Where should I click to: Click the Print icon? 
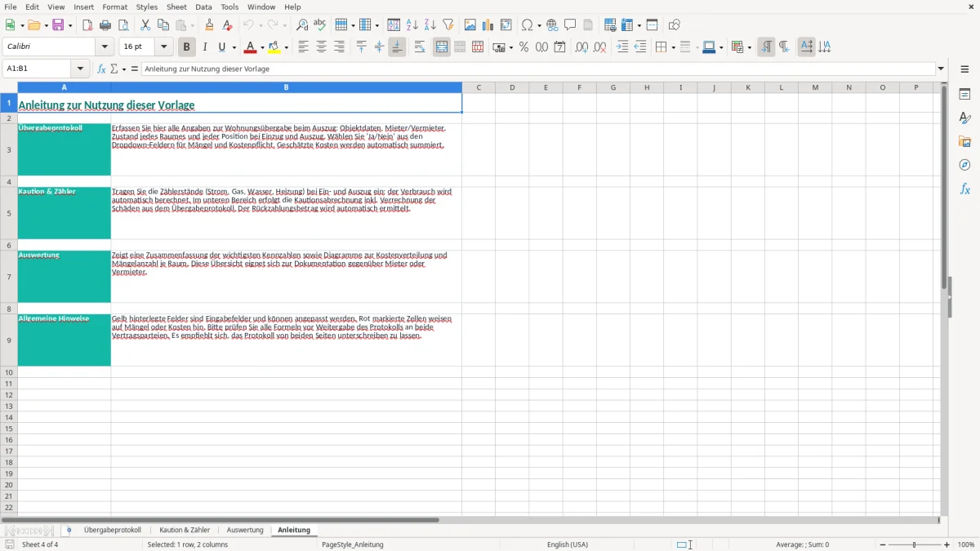105,25
